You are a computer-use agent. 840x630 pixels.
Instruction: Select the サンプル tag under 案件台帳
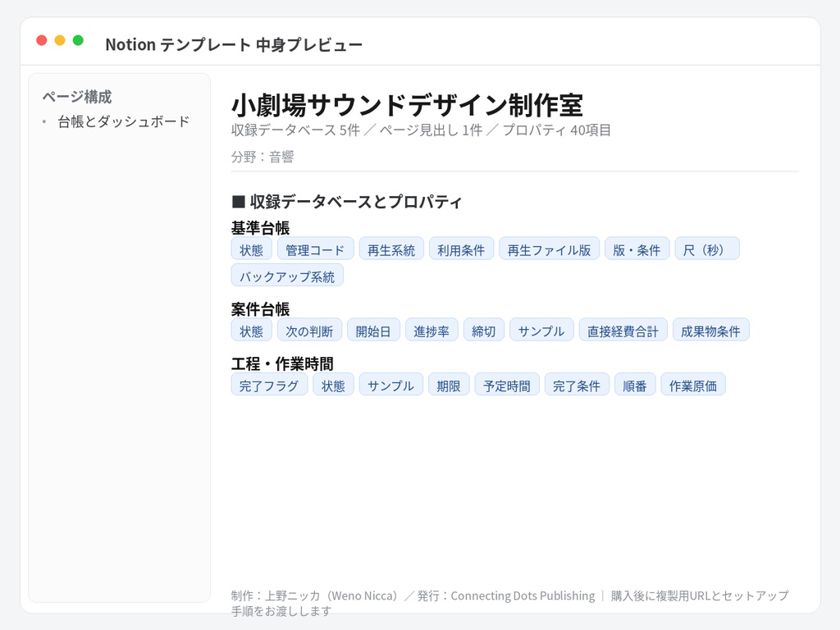coord(541,331)
